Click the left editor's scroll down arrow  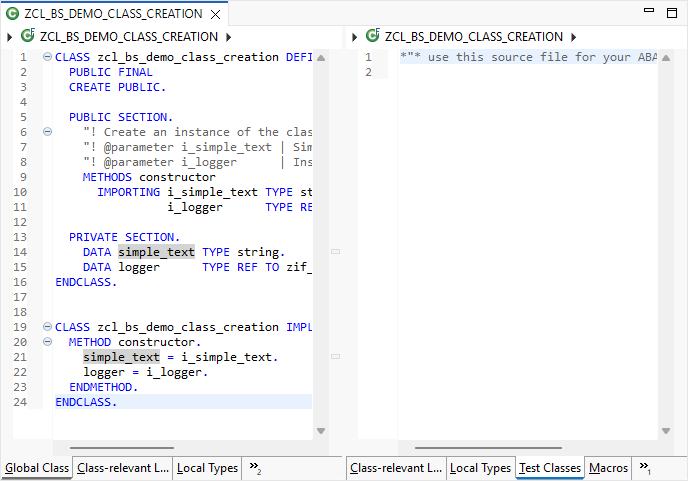pyautogui.click(x=321, y=431)
